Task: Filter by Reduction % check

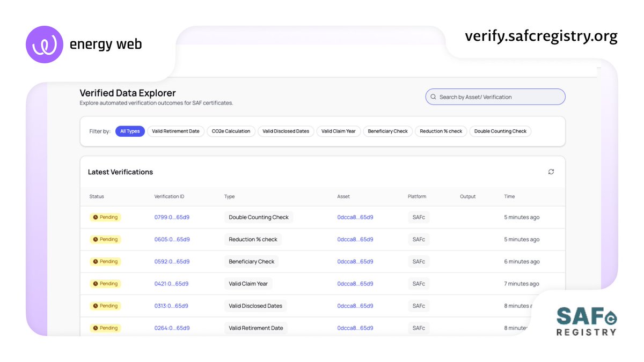Action: 441,131
